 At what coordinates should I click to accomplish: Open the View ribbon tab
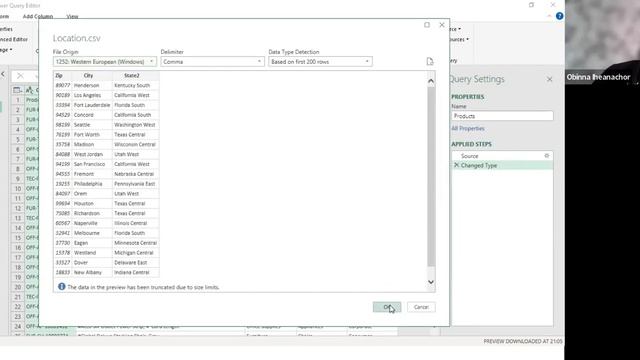tap(72, 16)
